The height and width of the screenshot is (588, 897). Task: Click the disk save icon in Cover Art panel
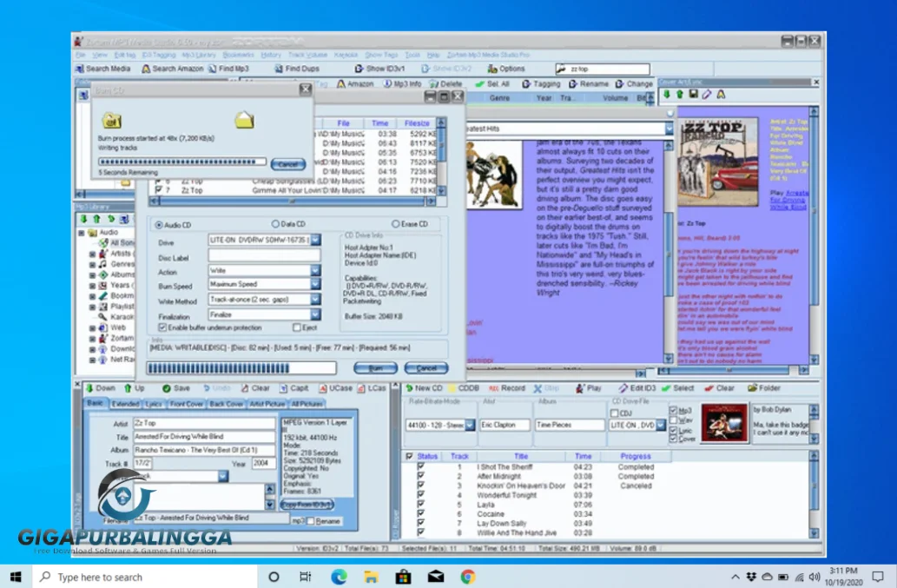tap(693, 95)
